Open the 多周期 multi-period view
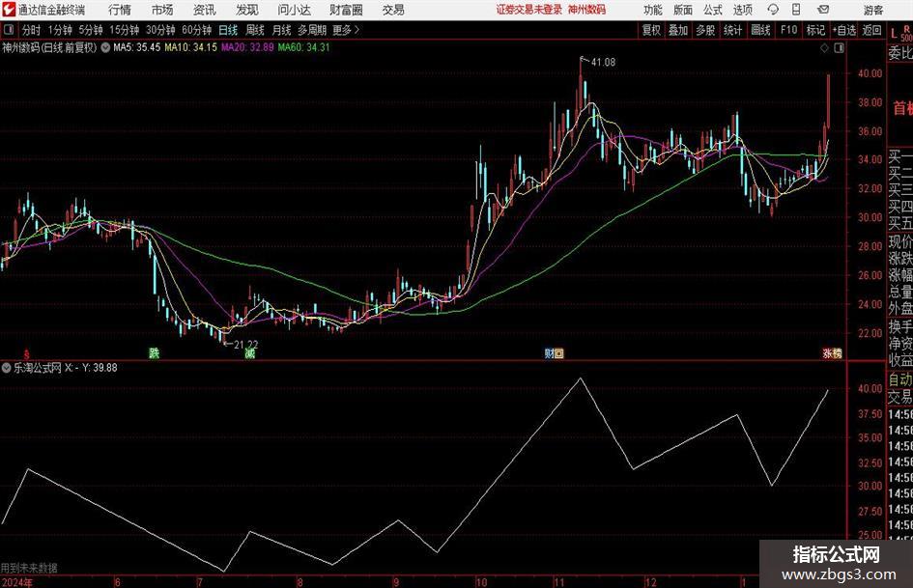Viewport: 913px width, 588px height. tap(312, 30)
